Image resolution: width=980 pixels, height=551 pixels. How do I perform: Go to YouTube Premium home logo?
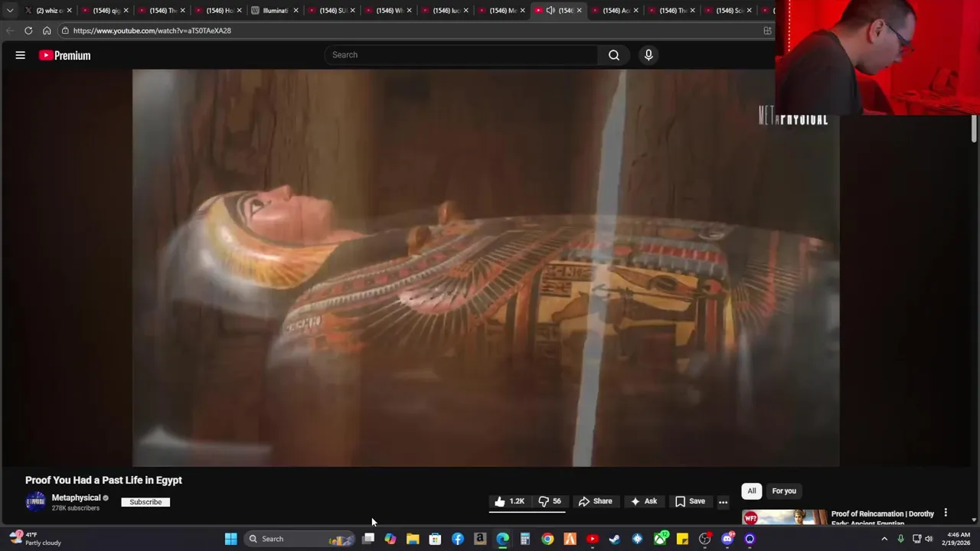pos(65,55)
